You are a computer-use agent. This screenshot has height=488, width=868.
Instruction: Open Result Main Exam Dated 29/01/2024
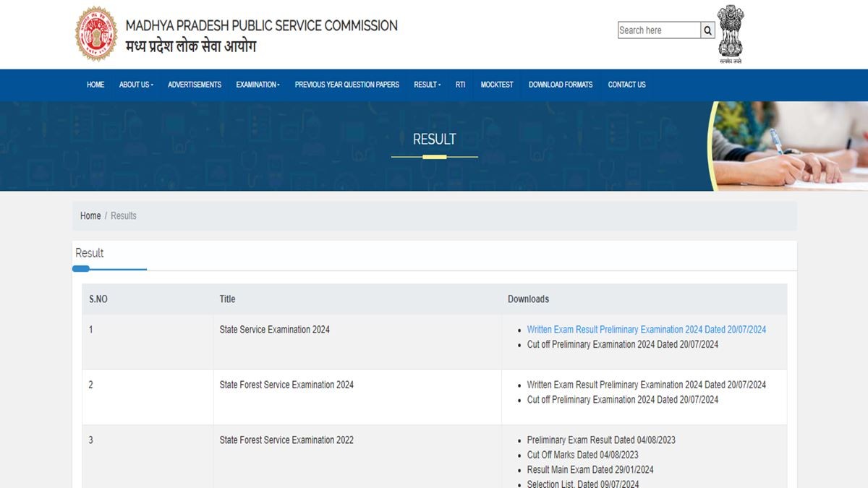pyautogui.click(x=590, y=470)
